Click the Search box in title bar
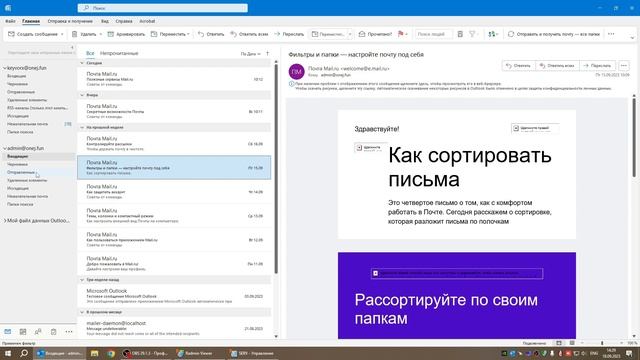This screenshot has height=360, width=640. pyautogui.click(x=162, y=8)
